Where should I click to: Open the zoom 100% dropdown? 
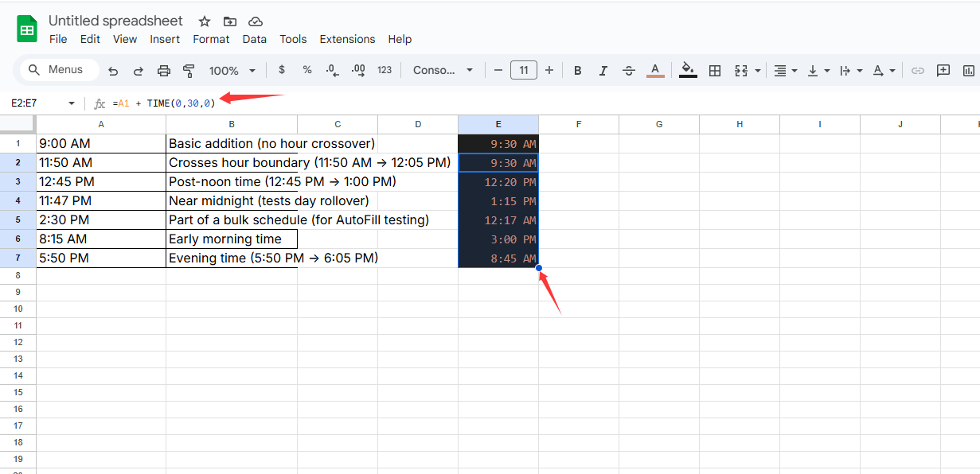232,71
